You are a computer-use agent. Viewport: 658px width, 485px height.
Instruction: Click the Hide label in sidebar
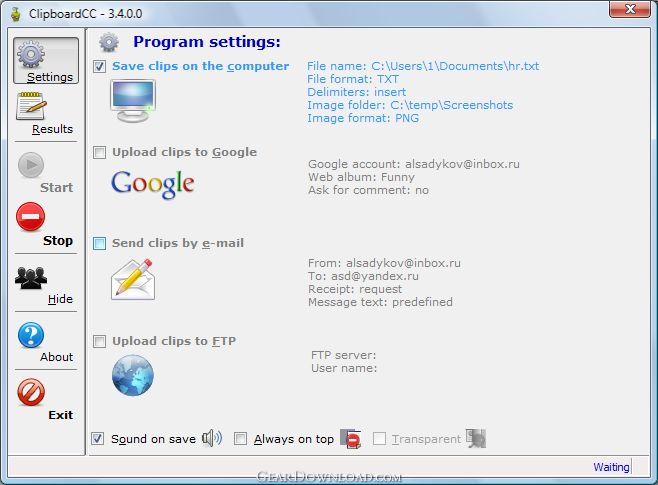pyautogui.click(x=60, y=299)
